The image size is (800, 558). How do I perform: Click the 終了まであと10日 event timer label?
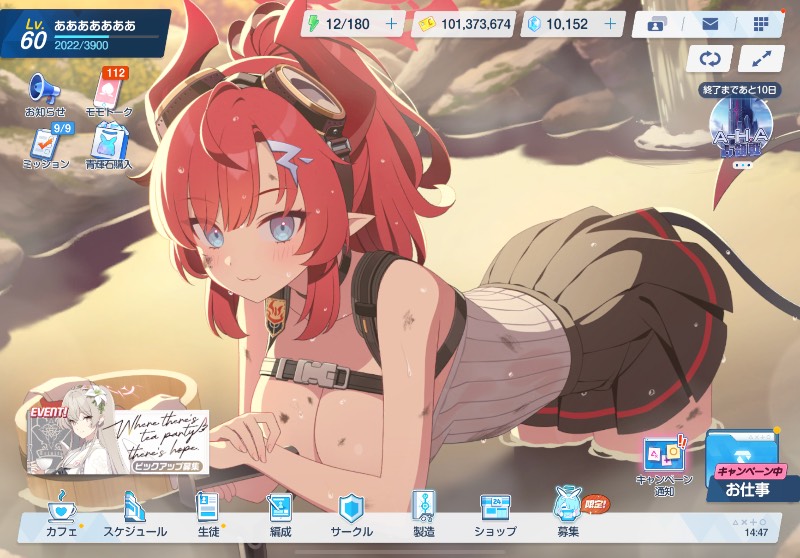pos(739,90)
